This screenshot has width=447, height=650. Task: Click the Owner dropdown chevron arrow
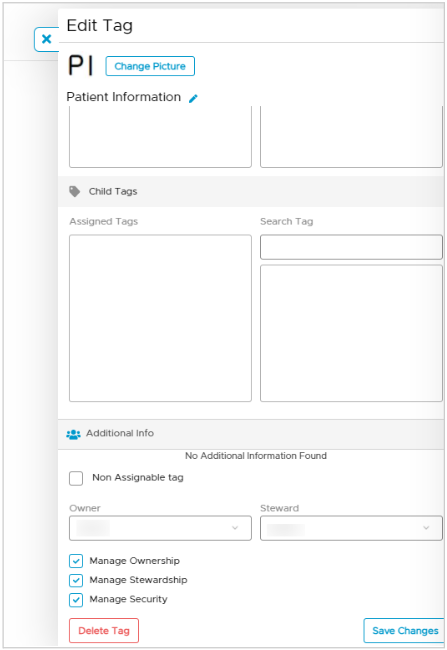(x=235, y=528)
